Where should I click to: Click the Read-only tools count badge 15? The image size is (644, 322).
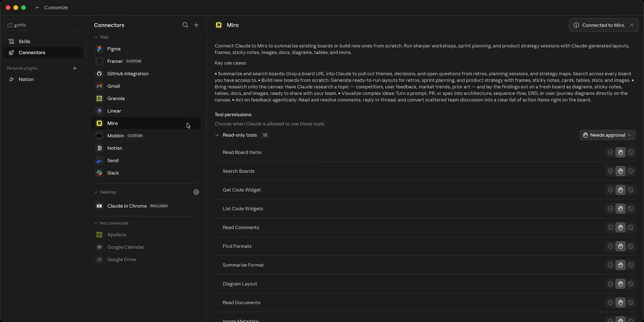point(265,135)
